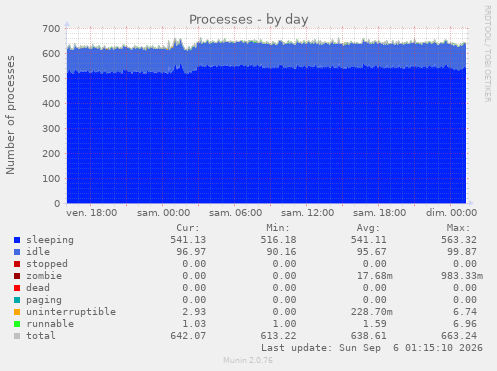Click the 'Avg:' column header
497x371 pixels.
[x=368, y=228]
